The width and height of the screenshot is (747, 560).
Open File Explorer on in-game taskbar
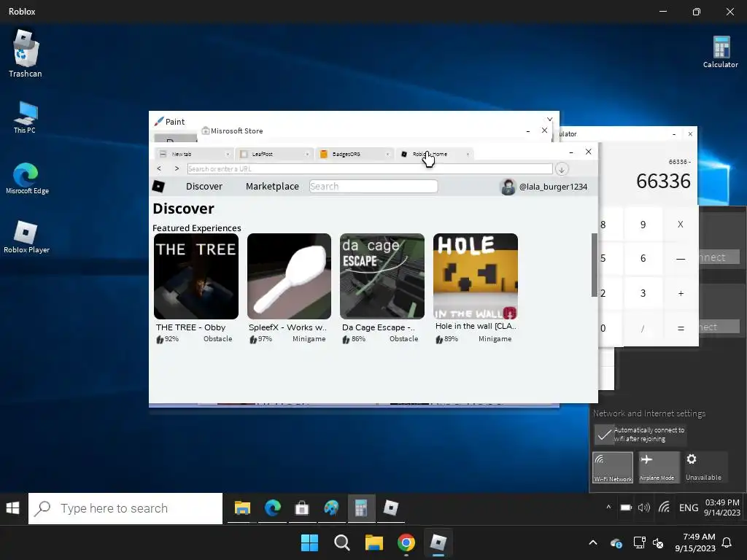(242, 508)
